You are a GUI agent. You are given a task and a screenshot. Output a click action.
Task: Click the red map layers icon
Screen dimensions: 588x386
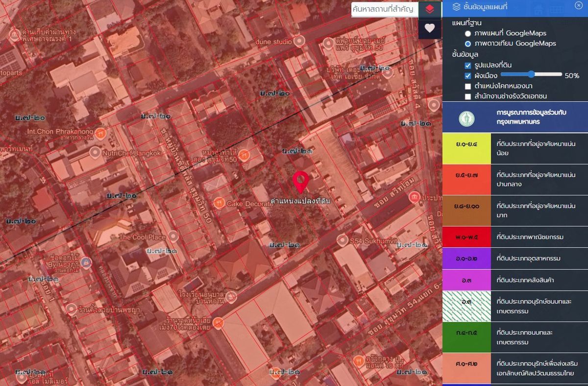tap(429, 9)
